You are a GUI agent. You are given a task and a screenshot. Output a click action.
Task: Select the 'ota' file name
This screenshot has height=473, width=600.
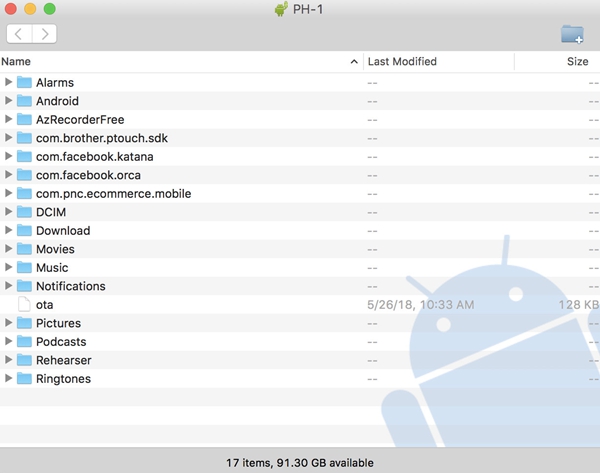pyautogui.click(x=44, y=305)
